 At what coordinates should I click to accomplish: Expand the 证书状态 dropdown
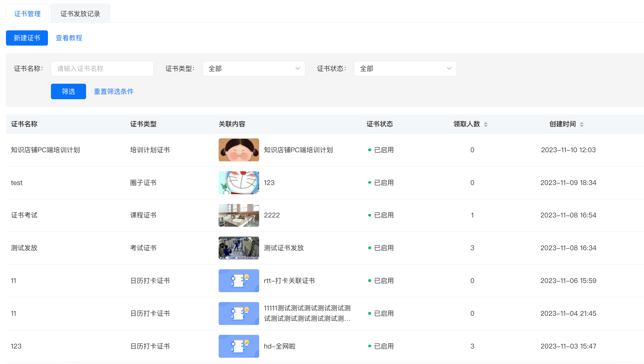coord(405,69)
